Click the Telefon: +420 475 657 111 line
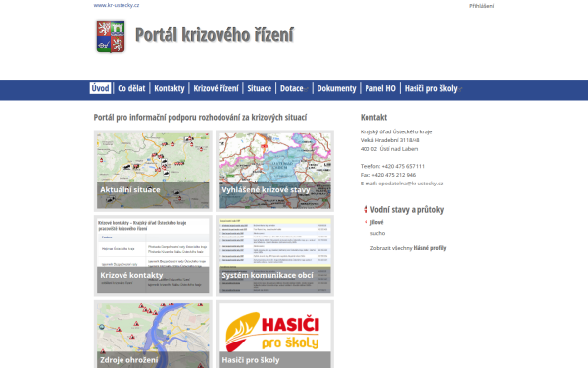The image size is (588, 368). [x=393, y=166]
